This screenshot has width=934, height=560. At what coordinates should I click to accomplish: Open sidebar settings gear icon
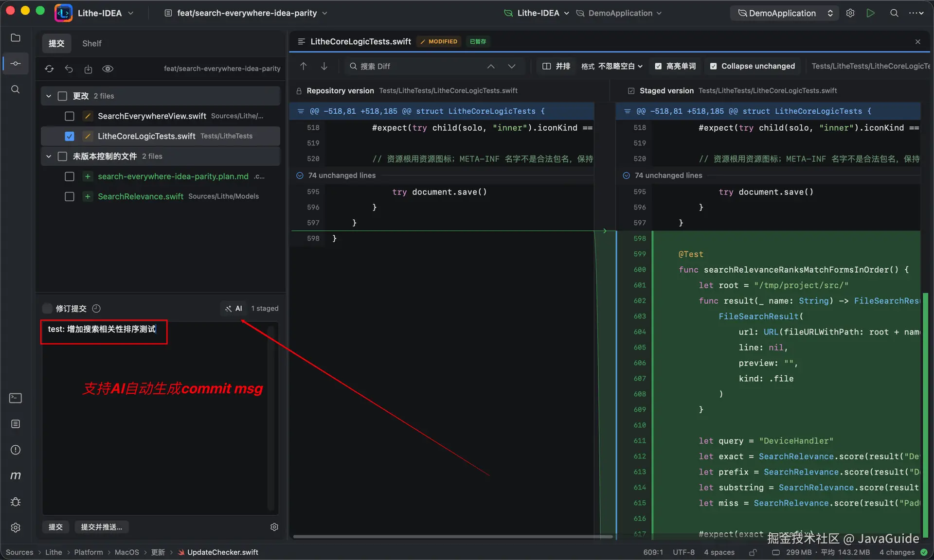pyautogui.click(x=16, y=527)
